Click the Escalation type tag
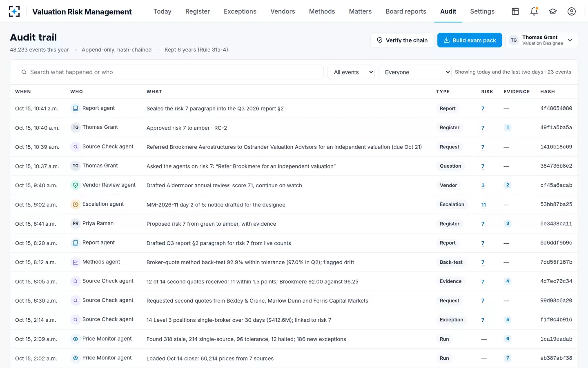The image size is (588, 368). [x=452, y=204]
